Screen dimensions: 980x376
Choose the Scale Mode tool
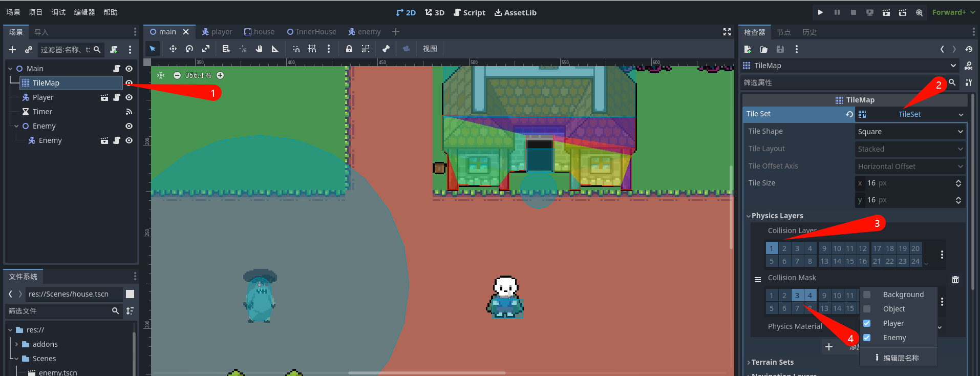206,49
